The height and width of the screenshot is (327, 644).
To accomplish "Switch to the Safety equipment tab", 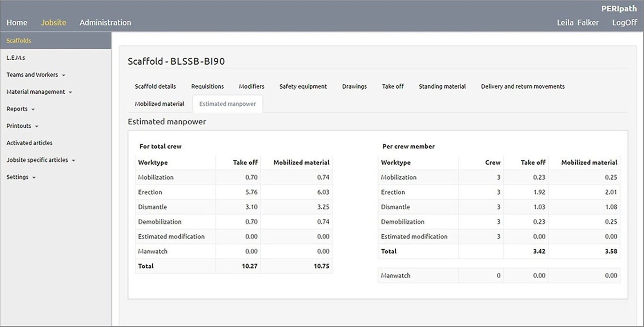I will (x=303, y=86).
